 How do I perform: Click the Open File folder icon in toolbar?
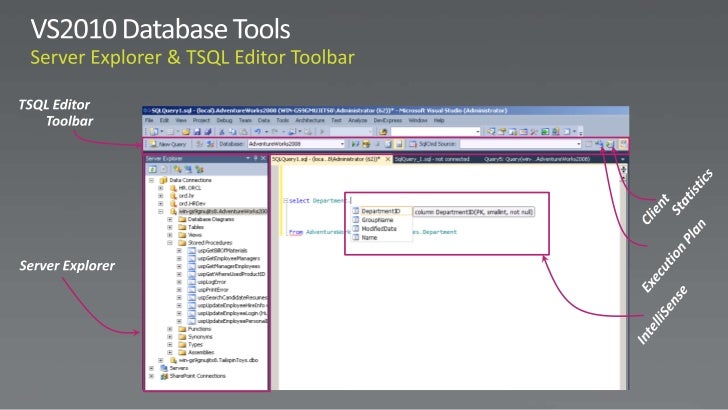tap(186, 132)
